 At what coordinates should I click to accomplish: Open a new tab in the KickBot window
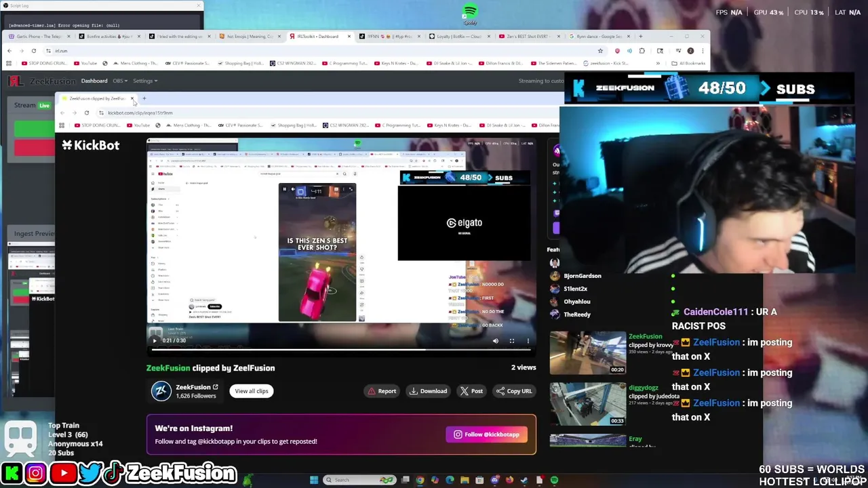(144, 98)
